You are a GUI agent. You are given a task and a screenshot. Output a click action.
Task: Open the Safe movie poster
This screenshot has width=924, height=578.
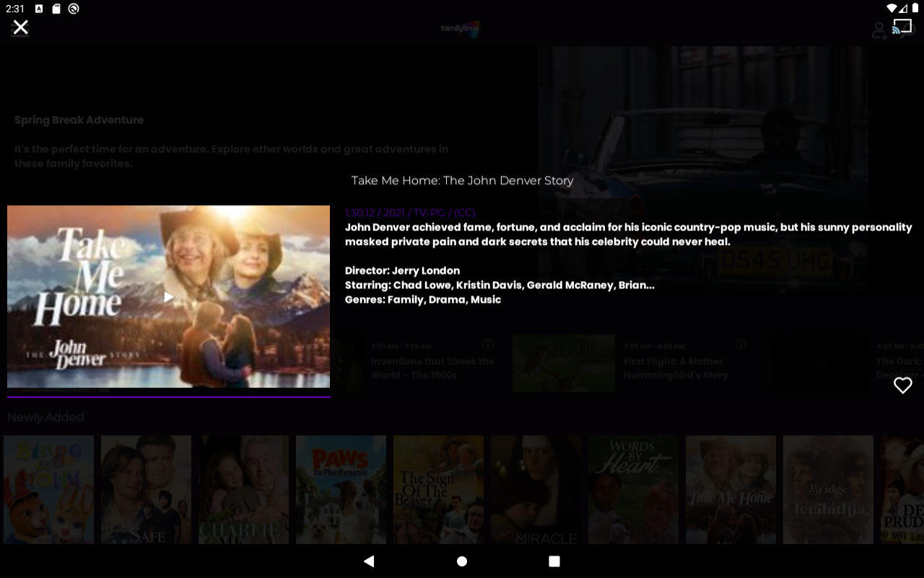click(x=146, y=489)
